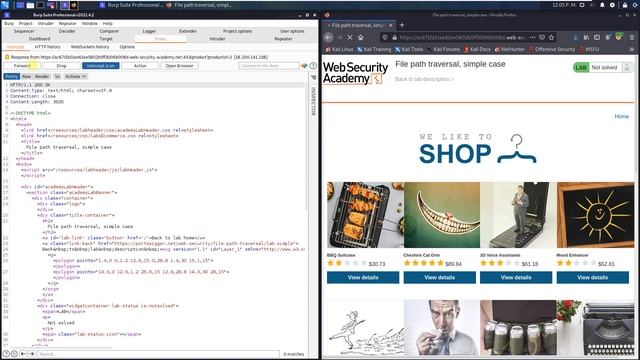Open the Burp highlight color picker icon
Viewport: 640px width, 360px height.
coord(304,66)
